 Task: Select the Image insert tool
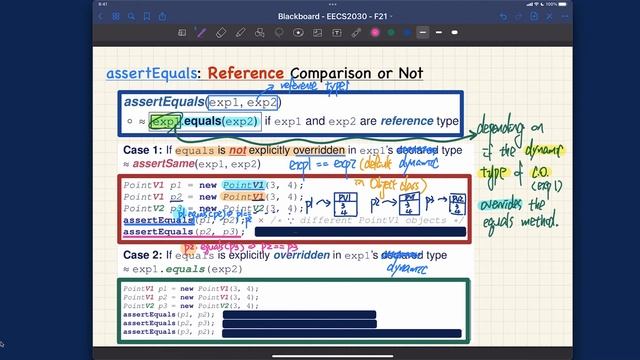(x=318, y=33)
